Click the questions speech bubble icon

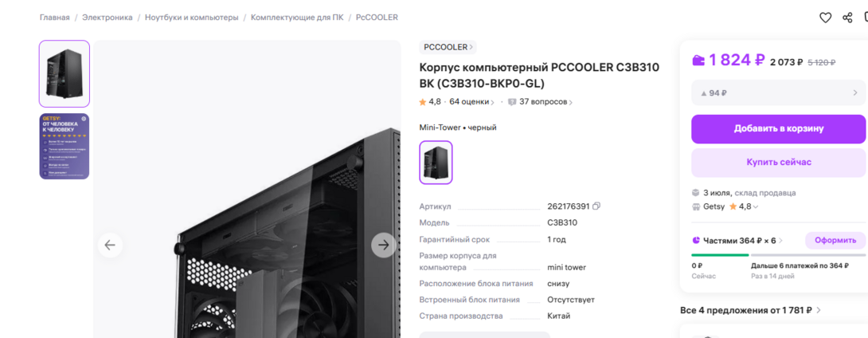click(x=512, y=102)
